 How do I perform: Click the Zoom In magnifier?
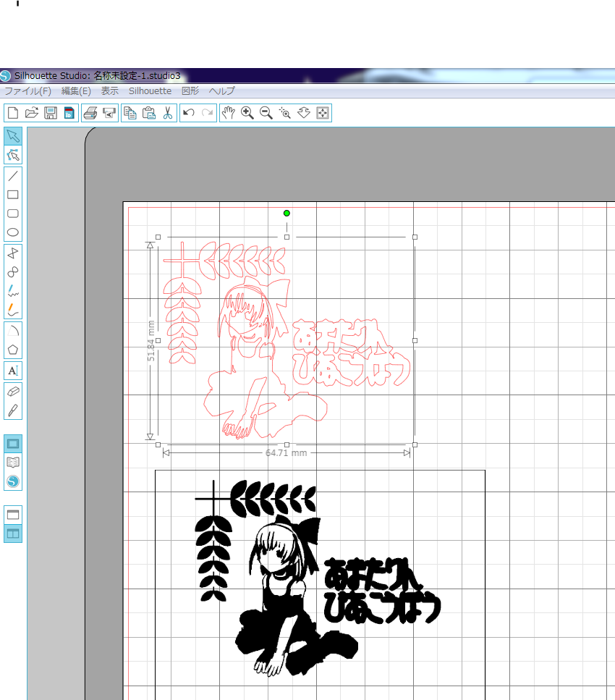pos(247,113)
